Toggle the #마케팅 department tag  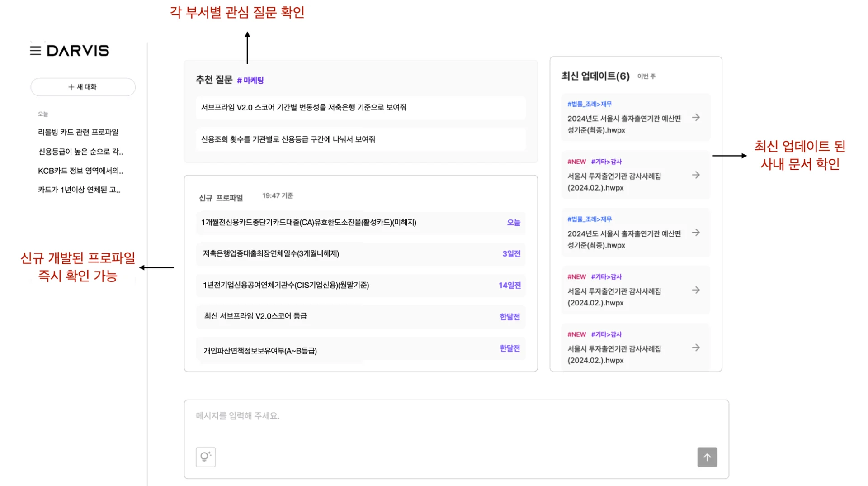250,80
